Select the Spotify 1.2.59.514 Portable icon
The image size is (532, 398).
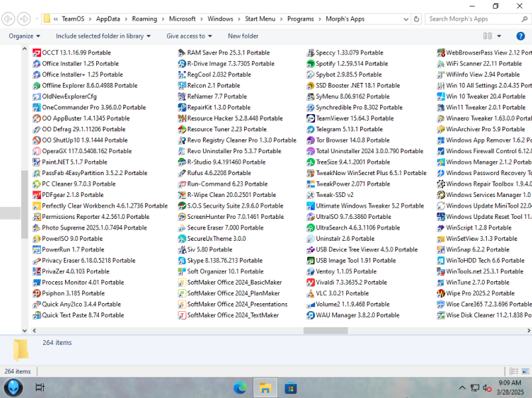(x=310, y=64)
